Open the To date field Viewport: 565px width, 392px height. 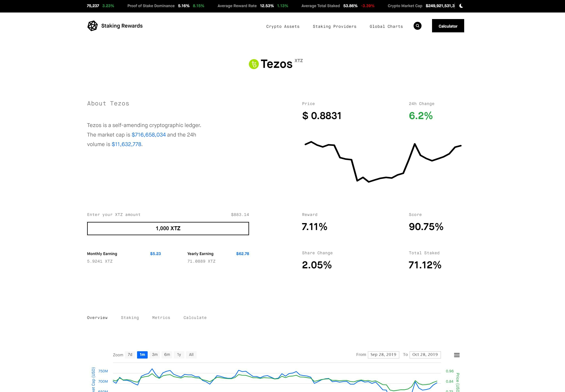425,355
